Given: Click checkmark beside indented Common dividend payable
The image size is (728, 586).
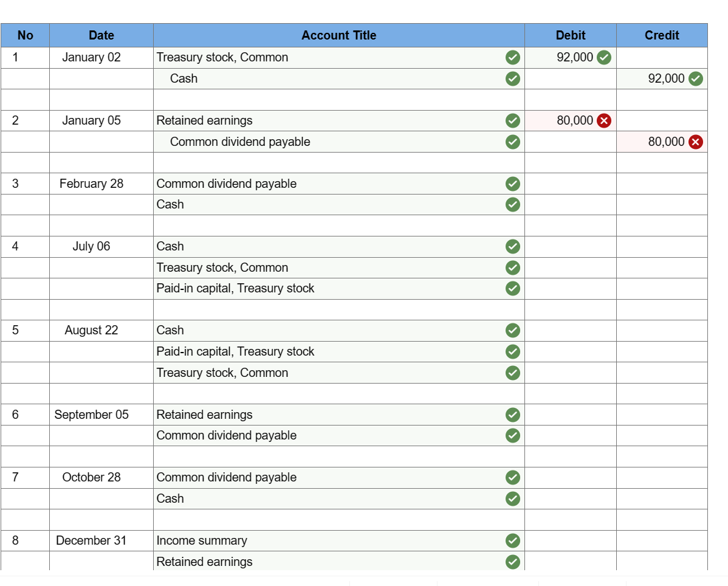Looking at the screenshot, I should tap(512, 142).
